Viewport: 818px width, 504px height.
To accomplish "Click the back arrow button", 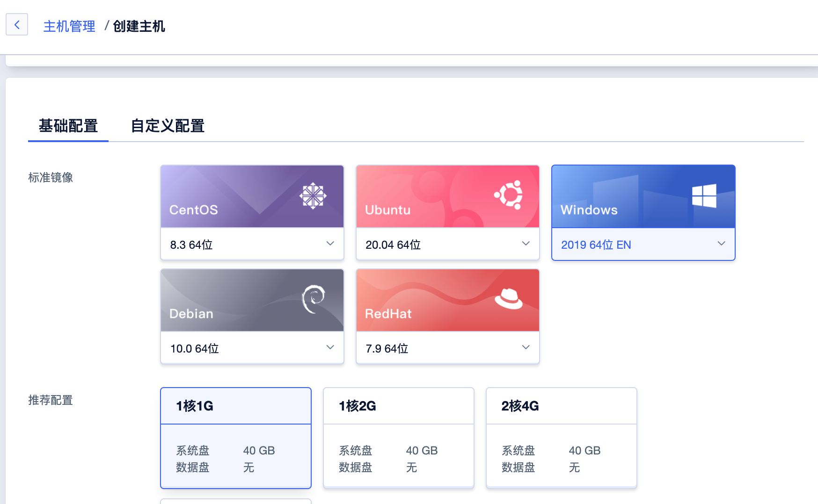I will coord(17,25).
